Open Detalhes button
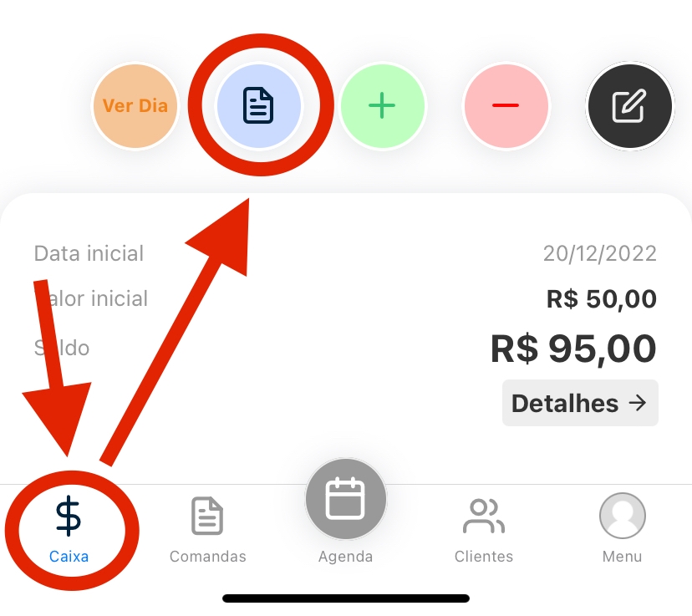Image resolution: width=692 pixels, height=616 pixels. [x=580, y=403]
